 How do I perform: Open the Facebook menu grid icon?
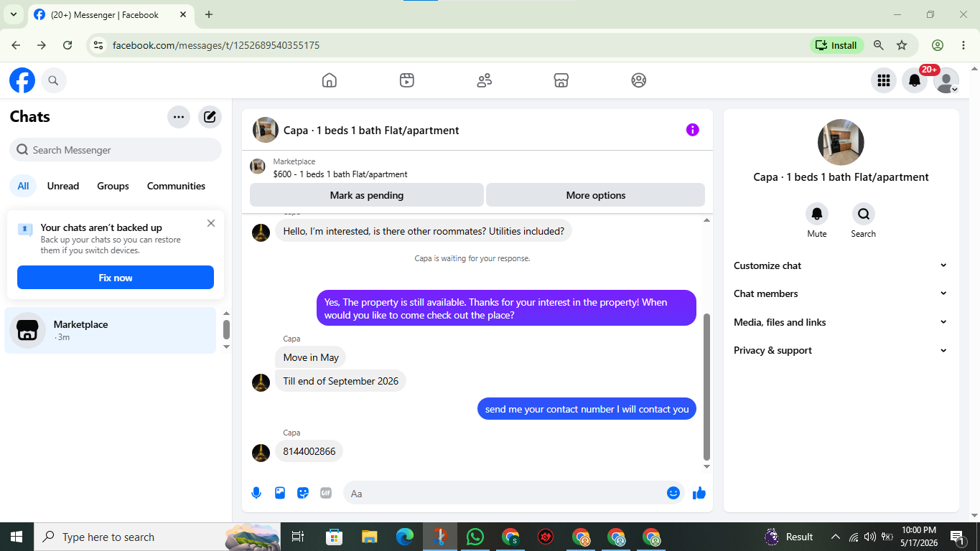tap(884, 80)
